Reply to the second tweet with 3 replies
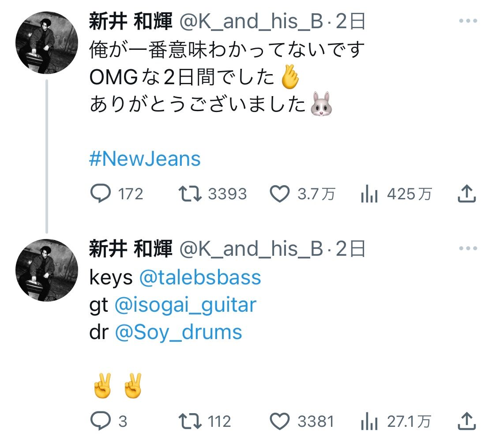The image size is (496, 448). tap(100, 422)
